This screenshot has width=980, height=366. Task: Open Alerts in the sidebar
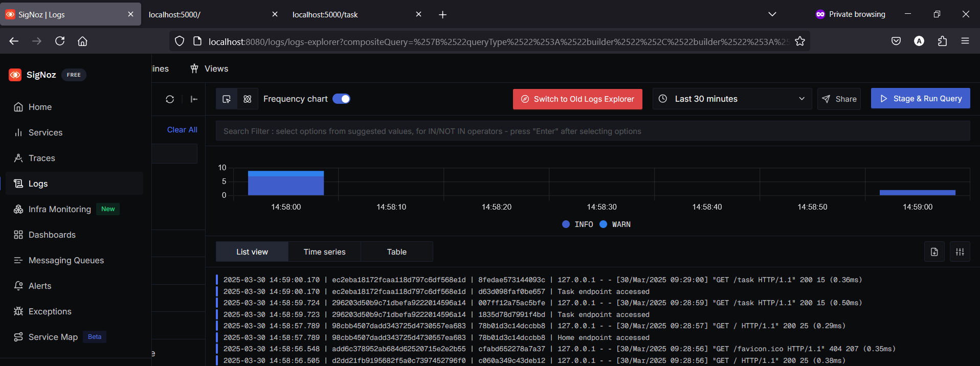coord(40,286)
